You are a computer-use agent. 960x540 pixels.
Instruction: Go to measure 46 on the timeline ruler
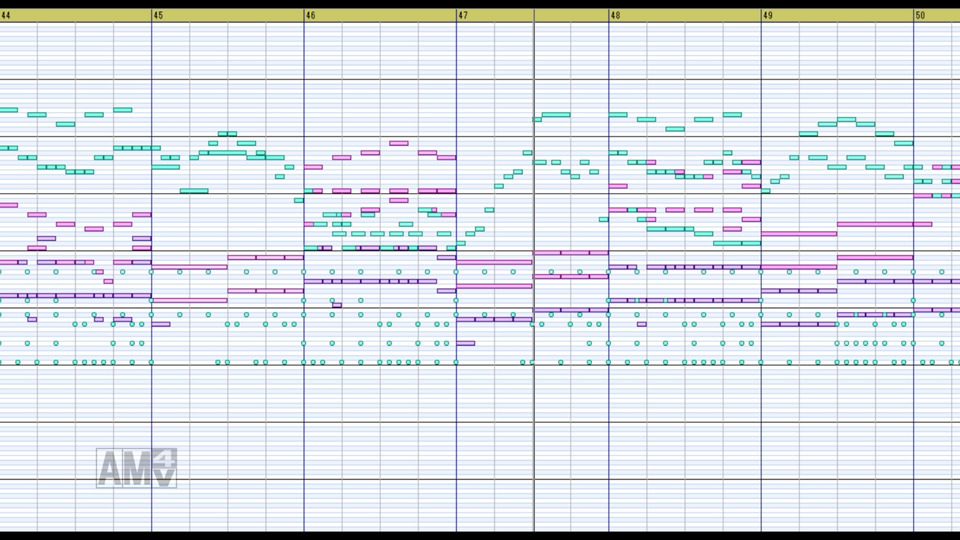click(310, 15)
